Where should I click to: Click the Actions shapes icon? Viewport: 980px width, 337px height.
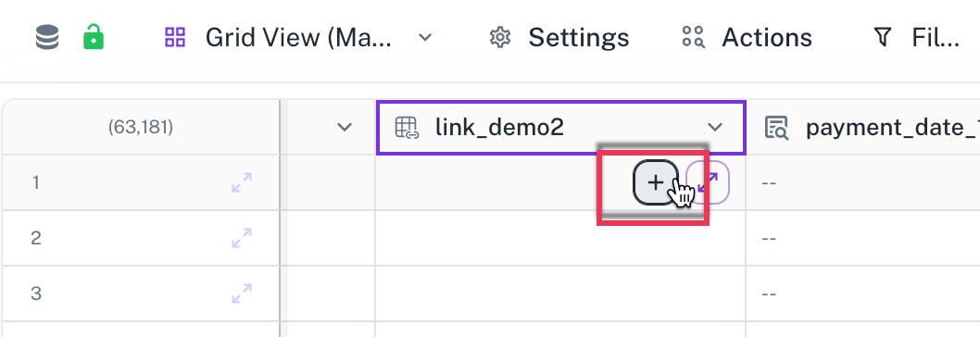tap(693, 38)
